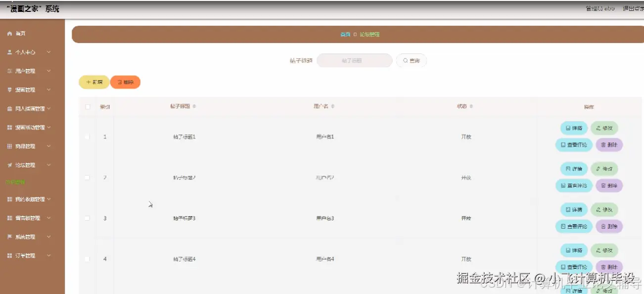Click the grid icon beside 订单管理
The width and height of the screenshot is (644, 294).
pyautogui.click(x=9, y=255)
